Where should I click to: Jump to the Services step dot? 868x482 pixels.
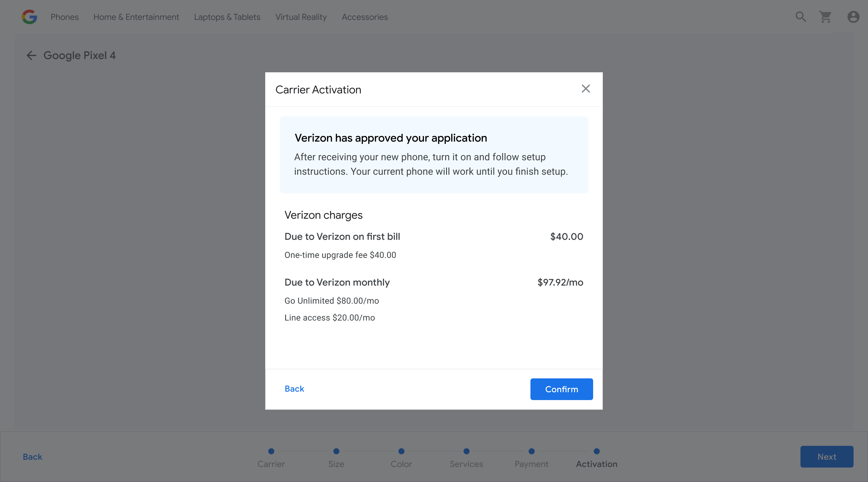[466, 451]
